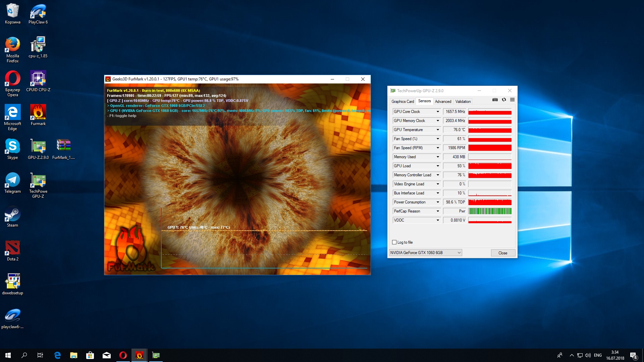Viewport: 644px width, 362px height.
Task: Switch to the Sensors tab
Action: pos(424,101)
